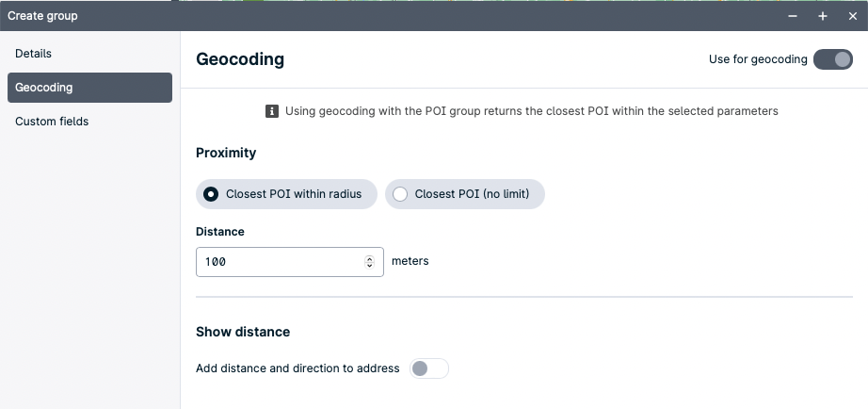Increase distance using the up stepper arrow
This screenshot has height=409, width=868.
pyautogui.click(x=370, y=258)
